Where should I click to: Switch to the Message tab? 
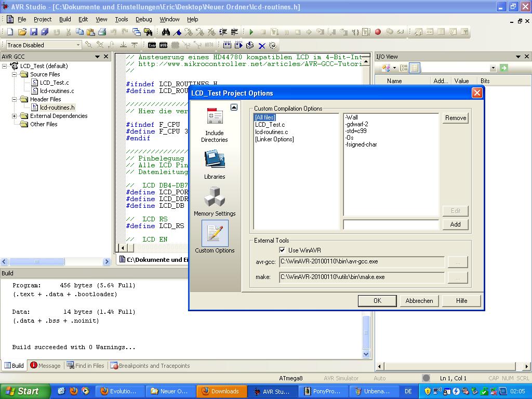click(46, 365)
